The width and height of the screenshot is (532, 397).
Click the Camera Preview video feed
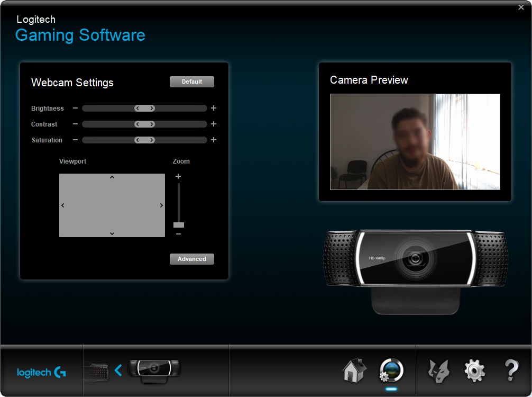point(415,142)
